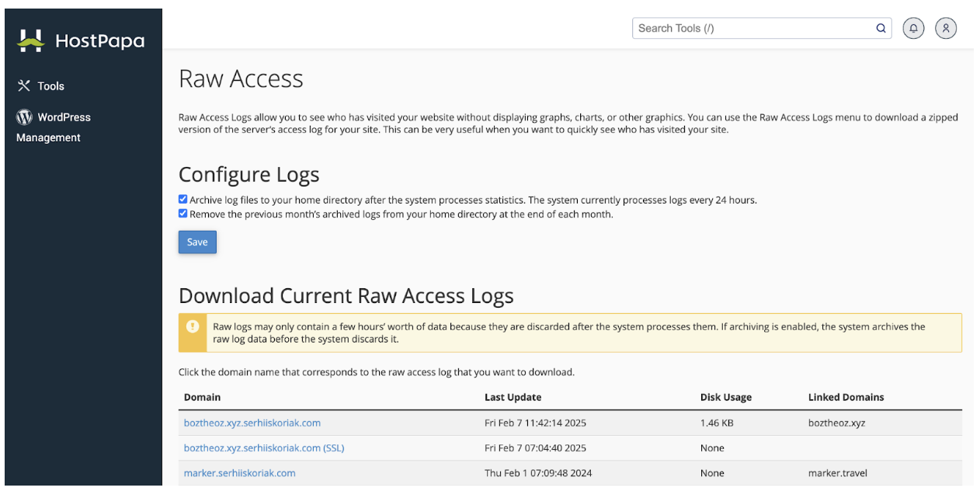Image resolution: width=980 pixels, height=491 pixels.
Task: Select Tools in the left navigation
Action: (52, 85)
